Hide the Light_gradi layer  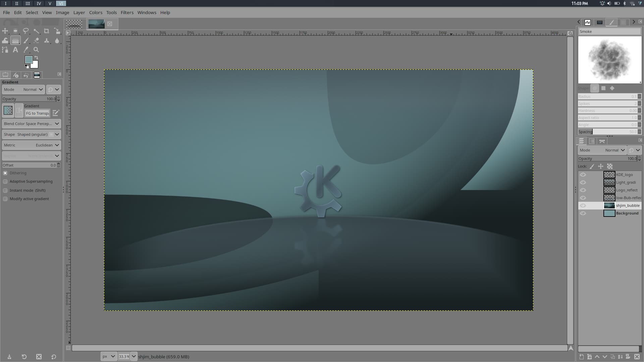pos(583,182)
